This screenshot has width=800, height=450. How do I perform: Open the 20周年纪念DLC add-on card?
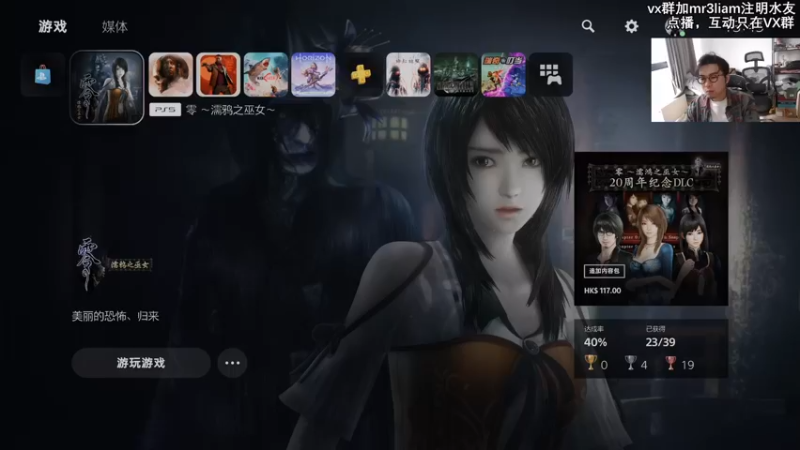coord(651,229)
